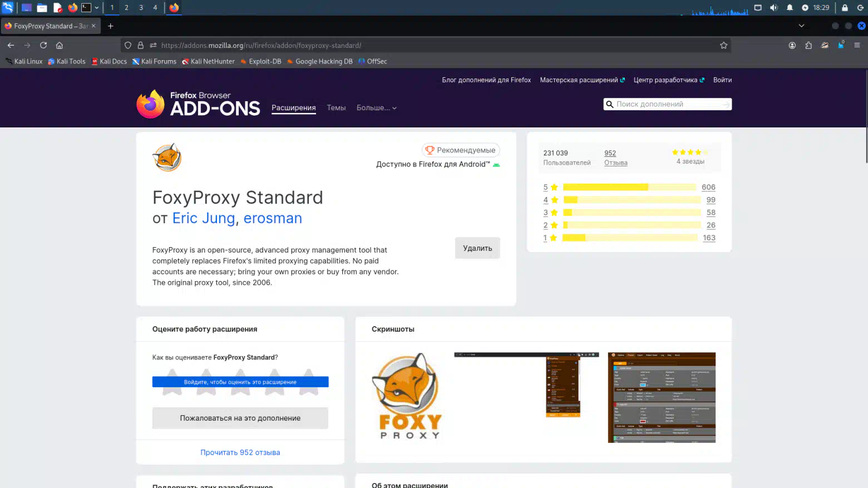The width and height of the screenshot is (868, 488).
Task: Open the 952 Отзыва link
Action: click(x=616, y=157)
